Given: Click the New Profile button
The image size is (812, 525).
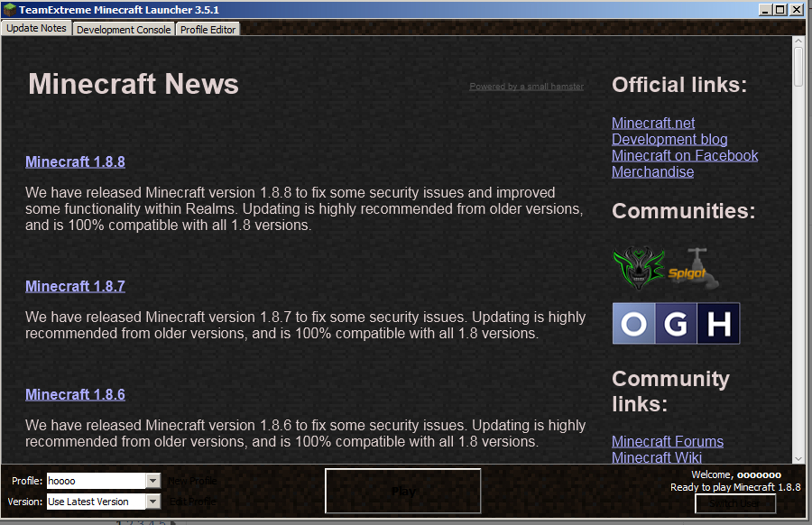Looking at the screenshot, I should tap(192, 481).
